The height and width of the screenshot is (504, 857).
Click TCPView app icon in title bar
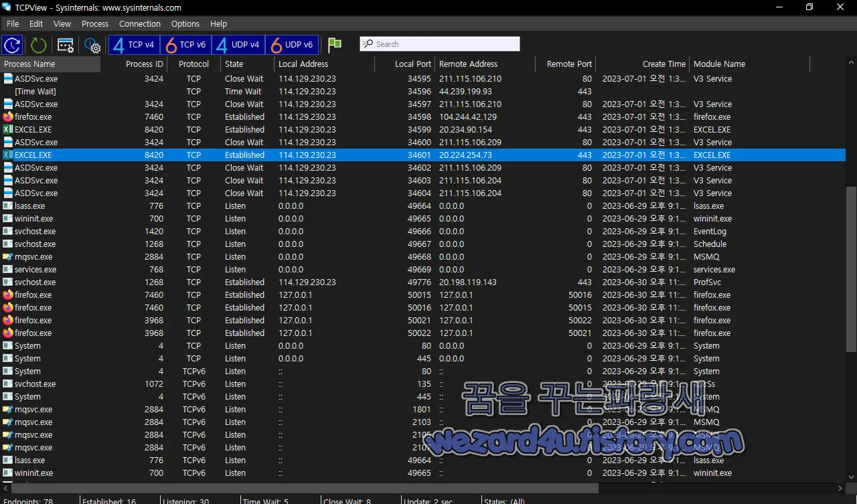coord(7,7)
